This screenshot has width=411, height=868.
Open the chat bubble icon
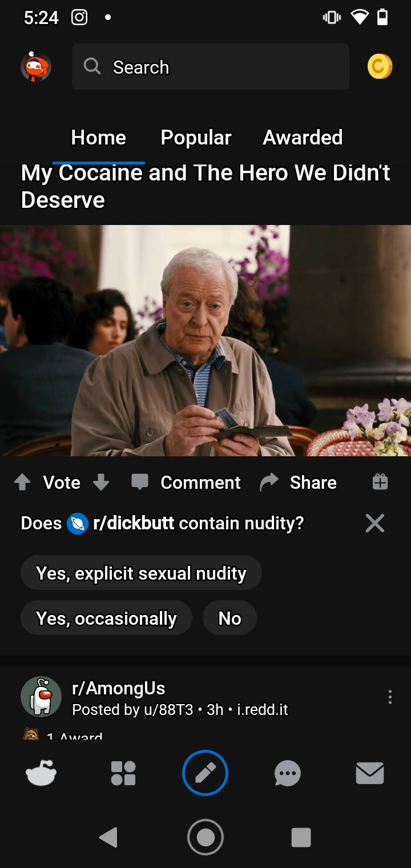287,774
